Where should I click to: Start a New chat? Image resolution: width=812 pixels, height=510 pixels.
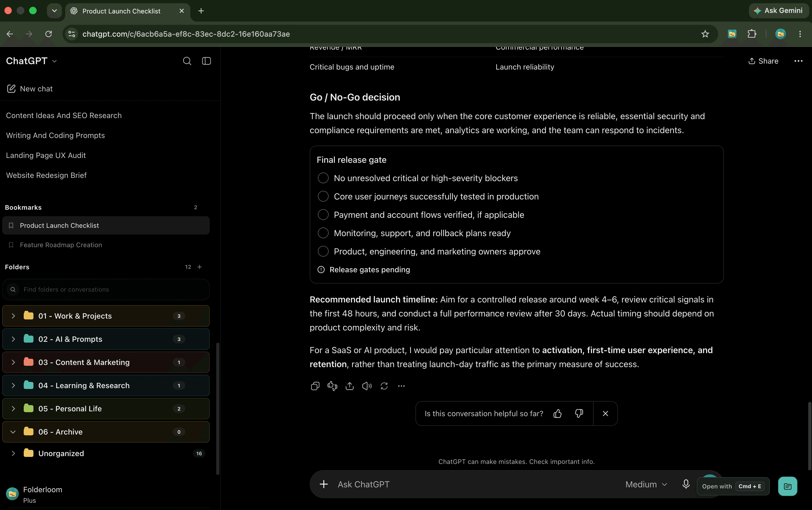[30, 89]
